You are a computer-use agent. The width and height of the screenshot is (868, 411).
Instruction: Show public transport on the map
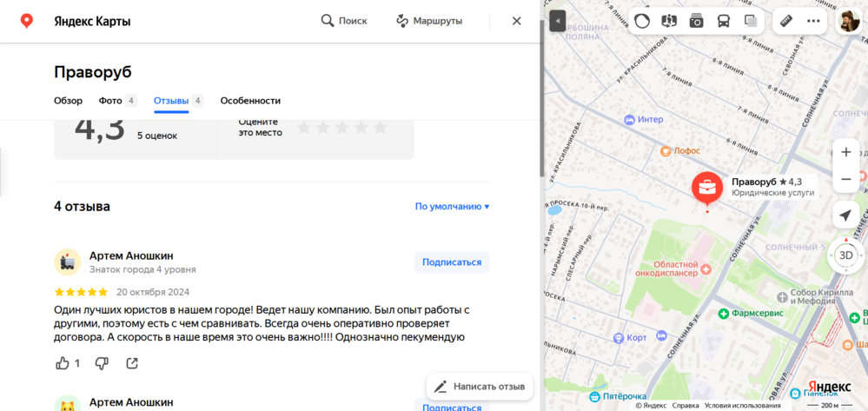pyautogui.click(x=723, y=21)
